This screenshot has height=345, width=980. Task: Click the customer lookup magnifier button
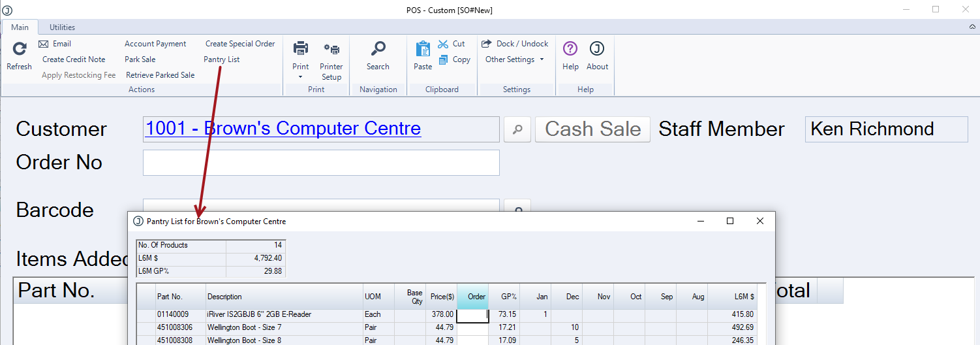517,129
